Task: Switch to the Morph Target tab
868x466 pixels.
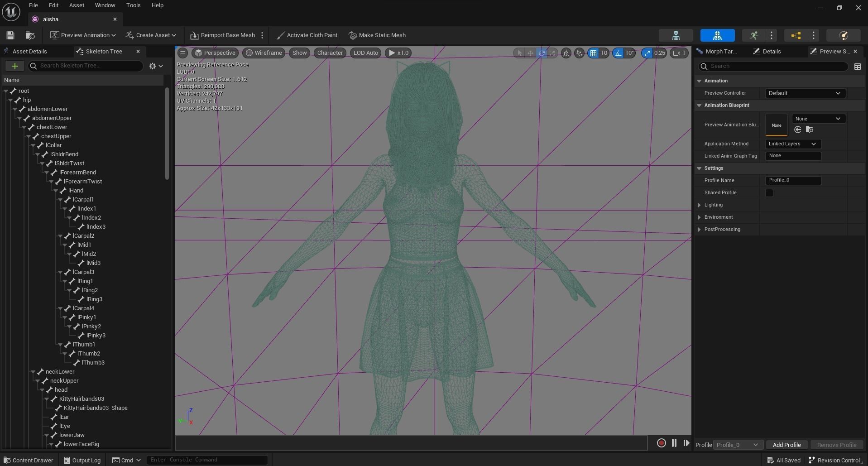Action: 717,52
